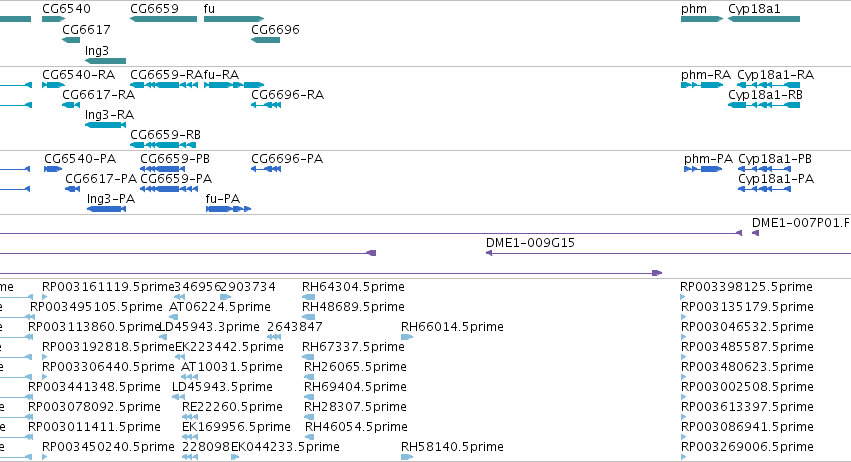Select transcript Cyp18a1-RB

765,95
